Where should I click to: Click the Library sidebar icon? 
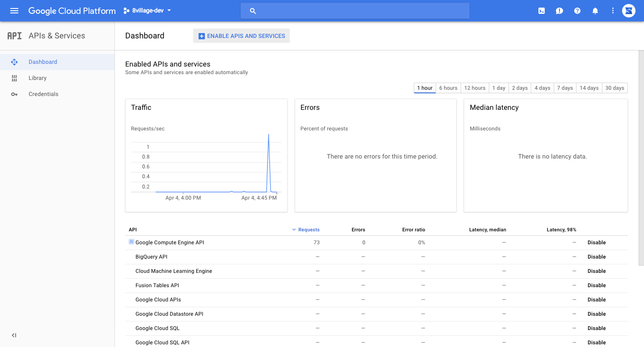point(14,78)
